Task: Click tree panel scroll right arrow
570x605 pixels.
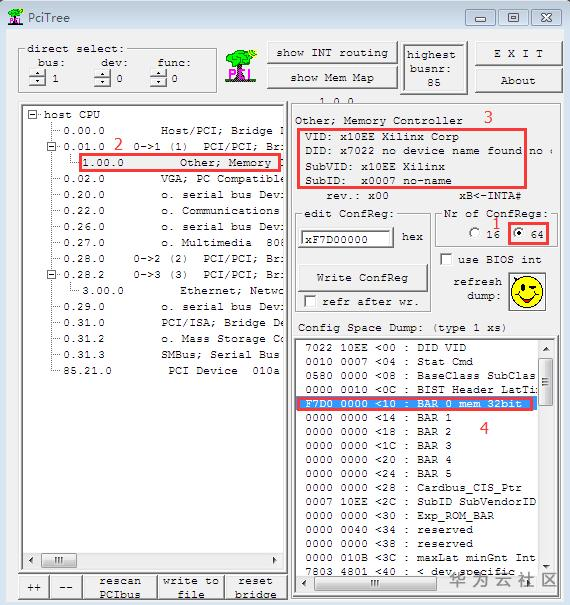Action: (274, 560)
